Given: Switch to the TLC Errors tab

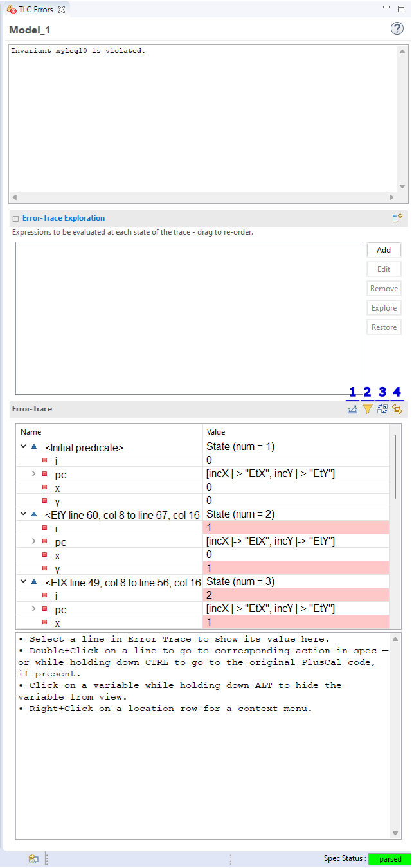Looking at the screenshot, I should (x=36, y=10).
